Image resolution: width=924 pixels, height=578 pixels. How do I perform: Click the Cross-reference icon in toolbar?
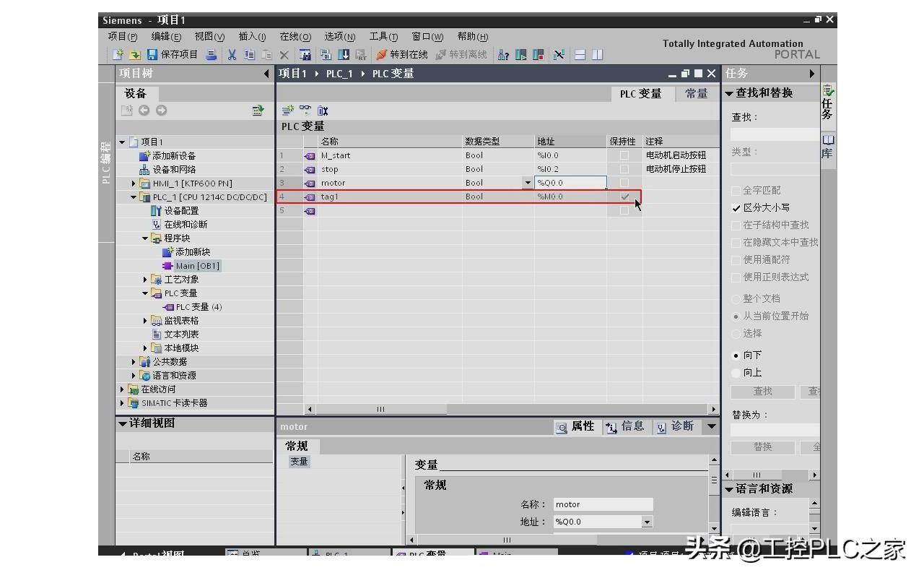pos(559,55)
